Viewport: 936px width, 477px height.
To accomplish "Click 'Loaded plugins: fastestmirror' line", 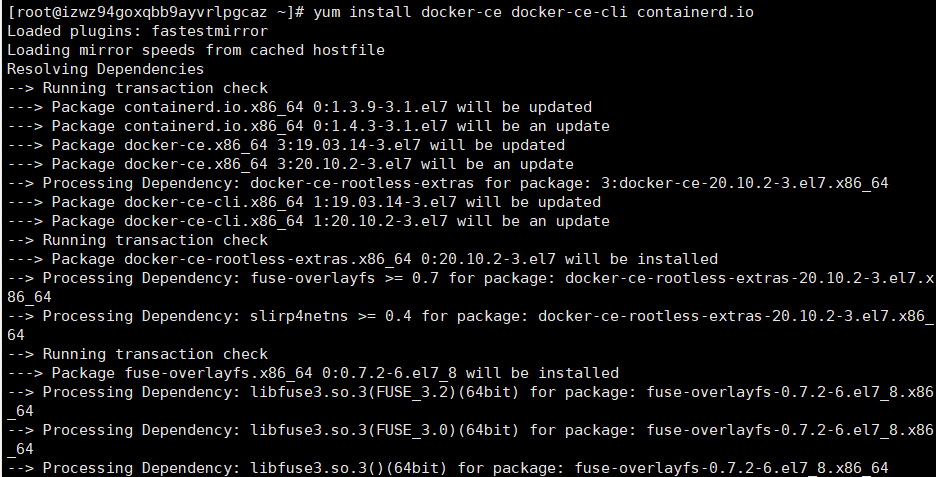I will click(137, 31).
